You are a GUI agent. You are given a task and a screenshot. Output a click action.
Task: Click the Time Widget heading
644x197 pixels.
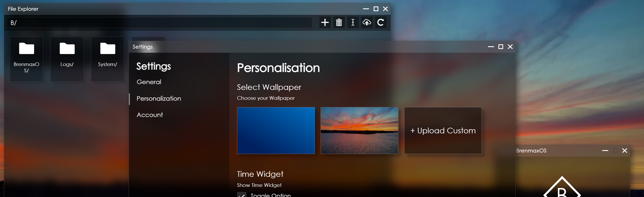click(x=260, y=174)
